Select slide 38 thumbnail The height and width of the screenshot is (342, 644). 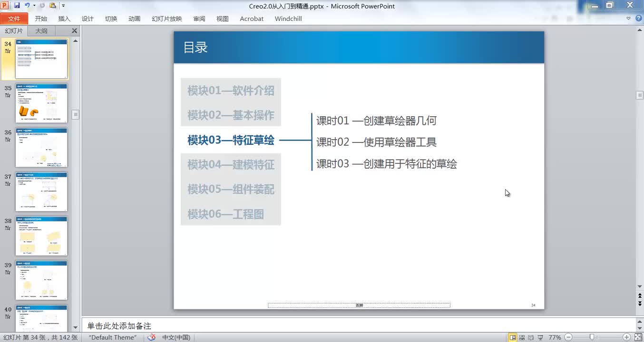tap(41, 236)
